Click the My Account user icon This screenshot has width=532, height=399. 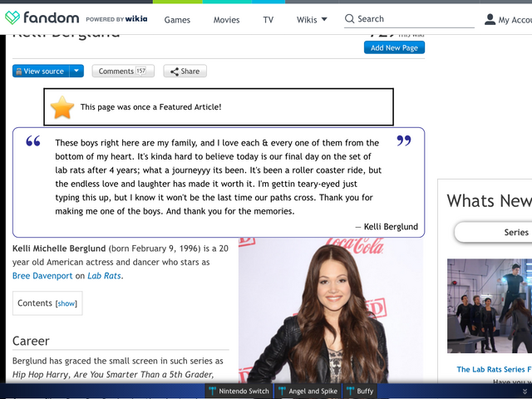click(x=490, y=19)
